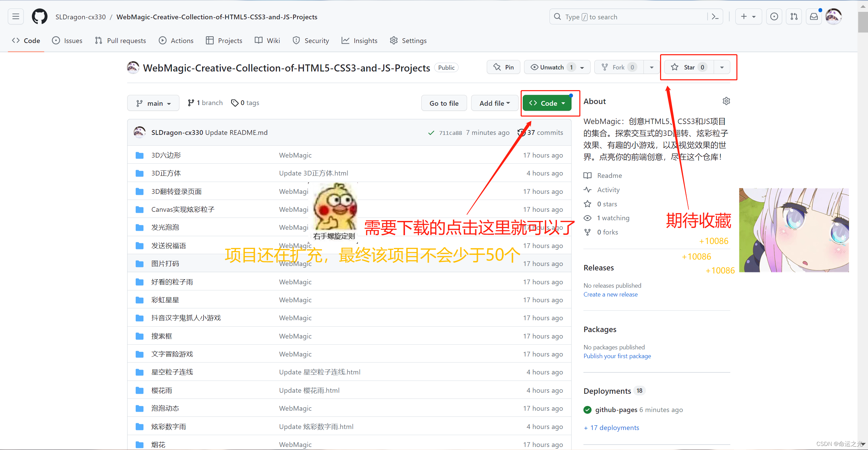Toggle Pin to unpin repository
Image resolution: width=868 pixels, height=450 pixels.
pyautogui.click(x=504, y=67)
